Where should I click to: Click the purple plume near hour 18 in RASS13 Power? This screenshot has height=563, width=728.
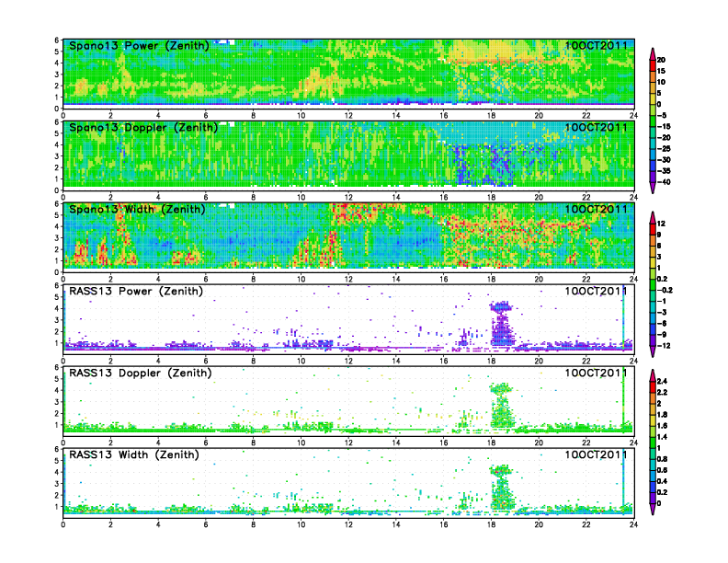pos(502,323)
